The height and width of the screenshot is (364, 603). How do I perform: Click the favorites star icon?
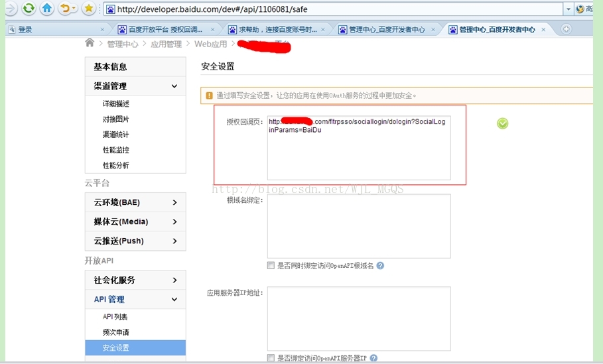pos(88,9)
